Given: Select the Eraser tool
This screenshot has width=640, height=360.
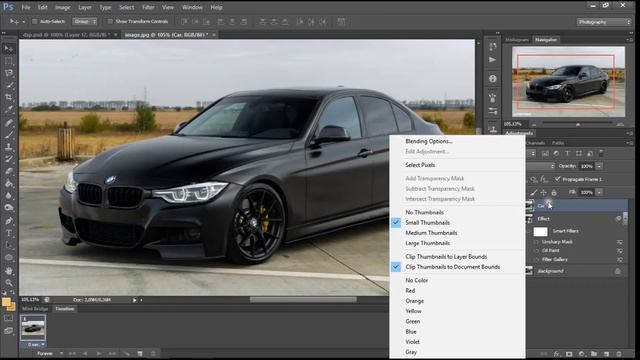Looking at the screenshot, I should [x=9, y=171].
